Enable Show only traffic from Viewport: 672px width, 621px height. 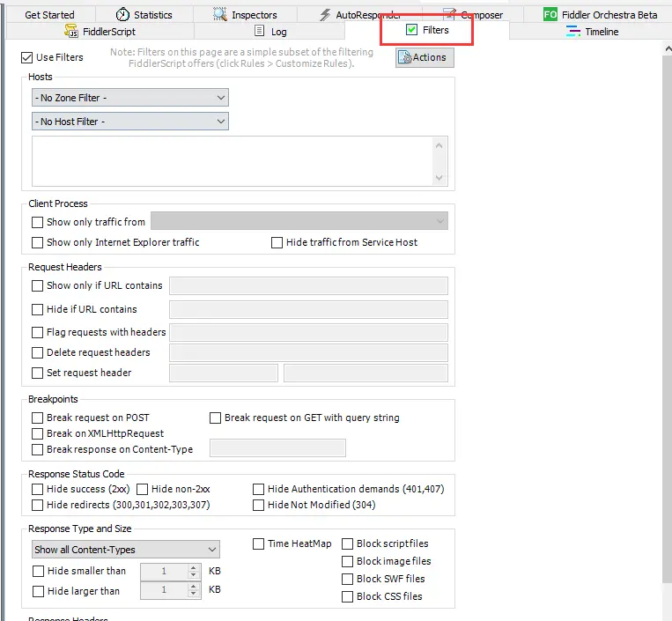point(37,222)
